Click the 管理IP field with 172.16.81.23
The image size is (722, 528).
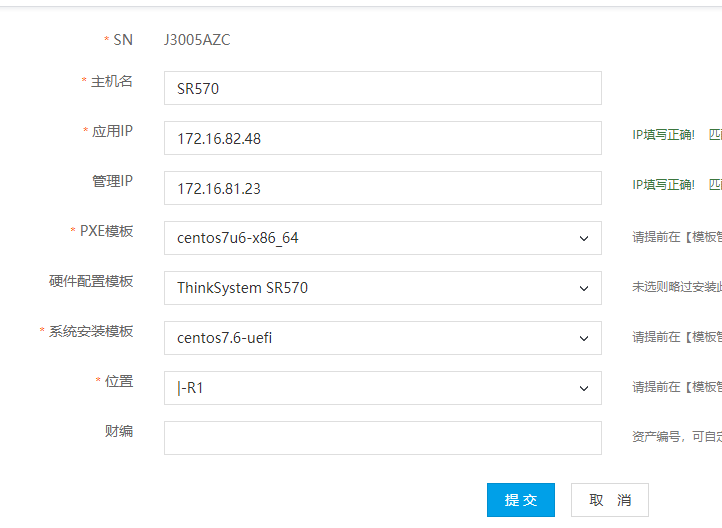coord(383,188)
